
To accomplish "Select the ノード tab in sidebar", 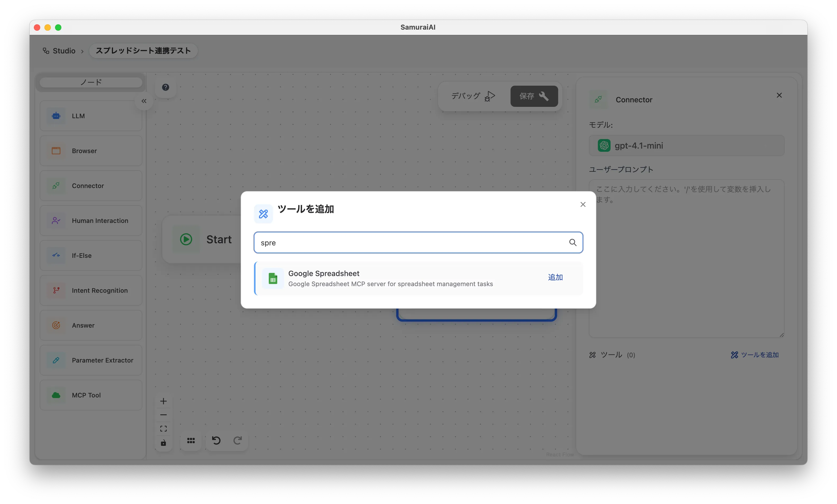I will click(91, 82).
